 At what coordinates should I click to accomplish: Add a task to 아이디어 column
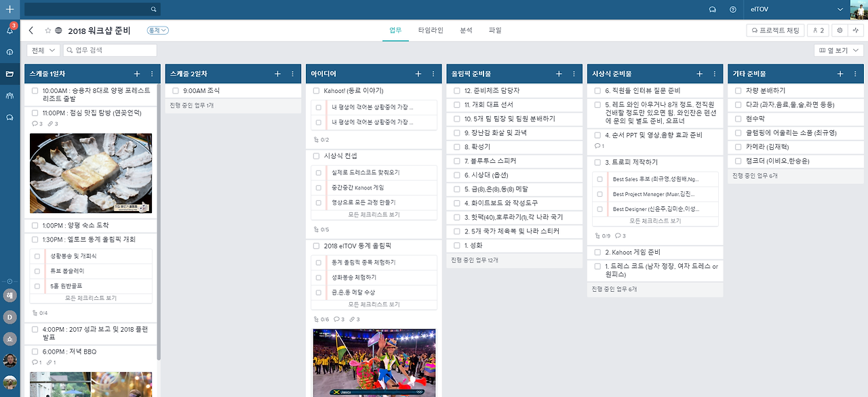coord(418,74)
